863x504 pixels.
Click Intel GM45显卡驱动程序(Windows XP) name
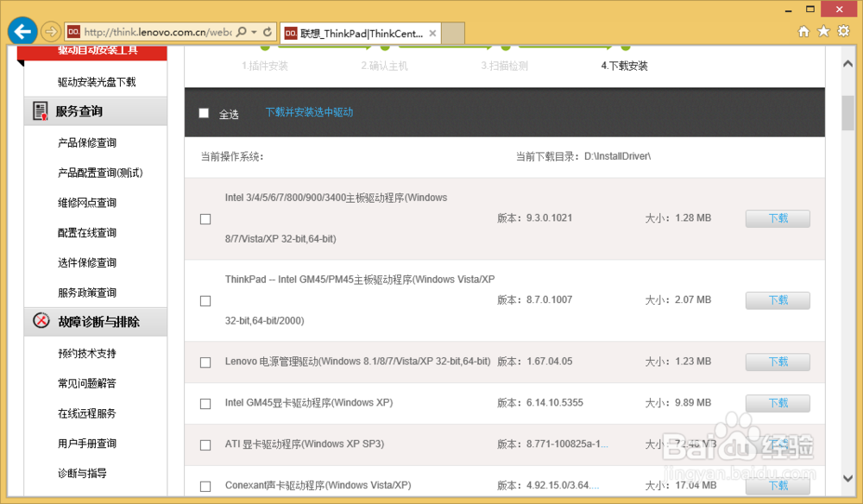point(309,403)
